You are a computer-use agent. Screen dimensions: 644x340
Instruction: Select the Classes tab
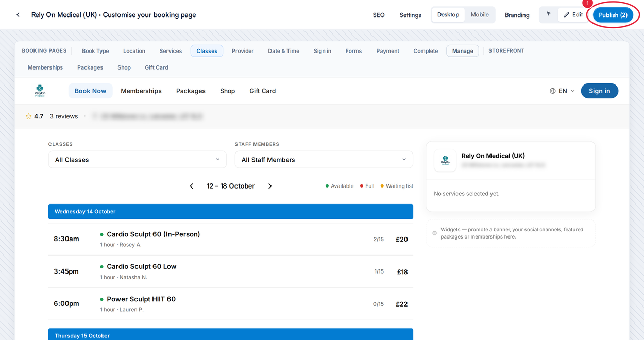(207, 51)
